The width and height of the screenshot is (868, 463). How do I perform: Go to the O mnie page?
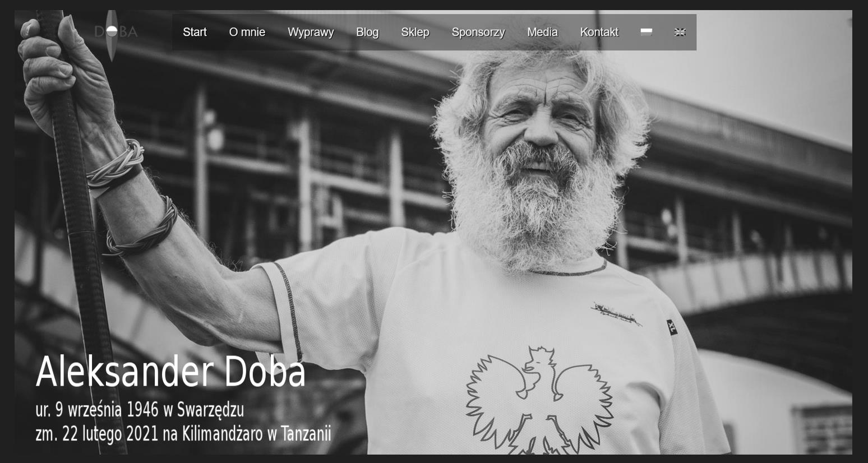tap(247, 32)
